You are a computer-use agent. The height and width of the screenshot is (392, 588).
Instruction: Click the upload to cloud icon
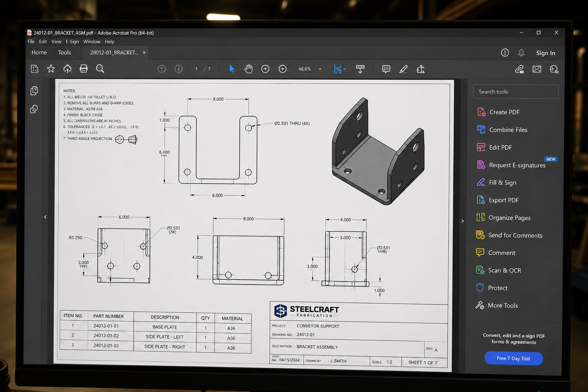pyautogui.click(x=67, y=69)
